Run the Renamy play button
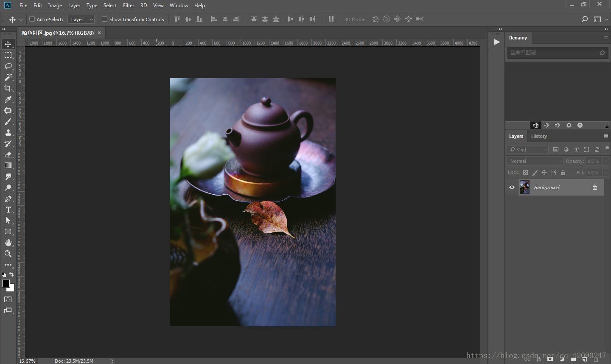Screen dimensions: 611x364 (x=497, y=42)
